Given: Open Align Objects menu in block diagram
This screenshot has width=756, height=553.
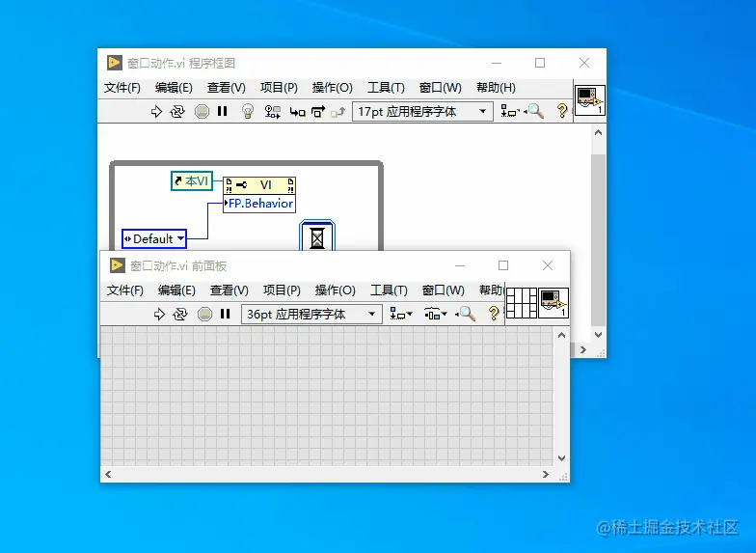Looking at the screenshot, I should (509, 112).
